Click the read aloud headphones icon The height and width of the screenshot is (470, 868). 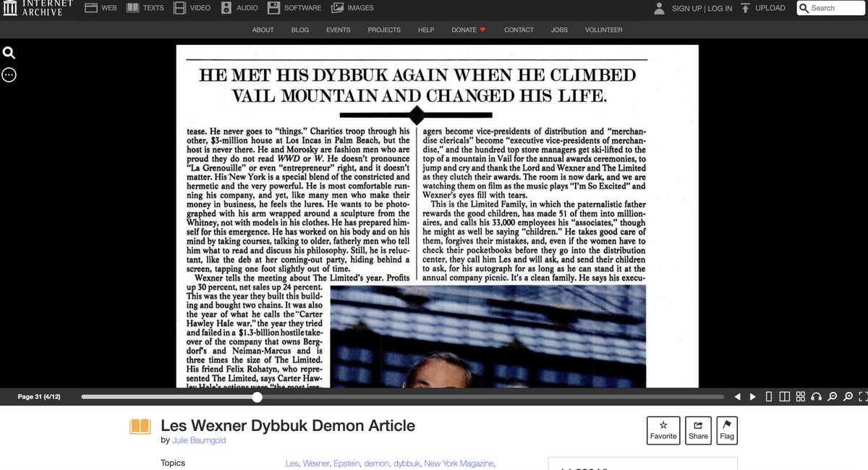tap(817, 396)
